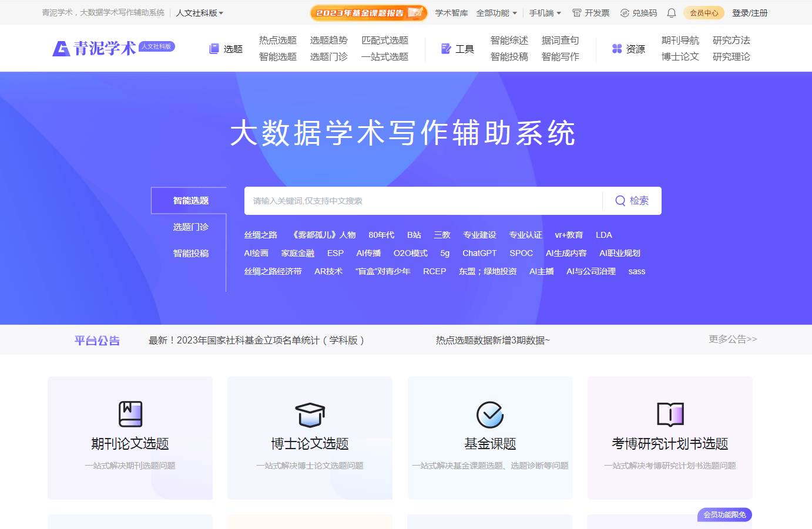
Task: Open the 人文社科版 version dropdown
Action: click(199, 12)
